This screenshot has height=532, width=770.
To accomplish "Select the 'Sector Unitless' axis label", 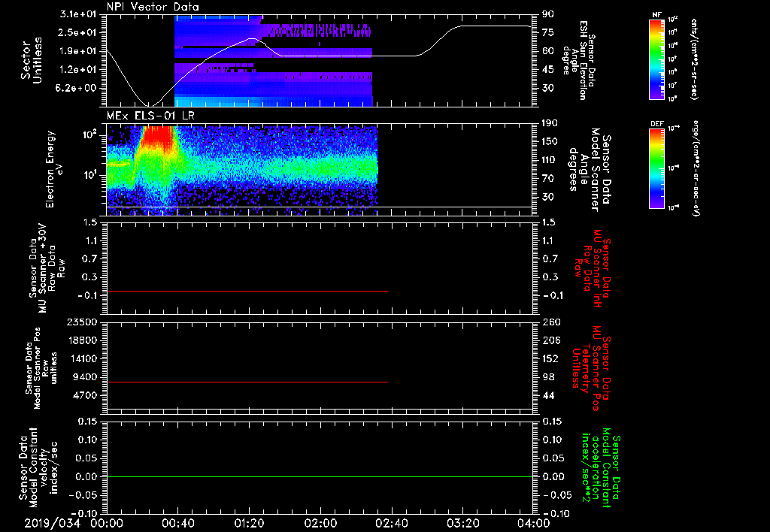I will (32, 60).
